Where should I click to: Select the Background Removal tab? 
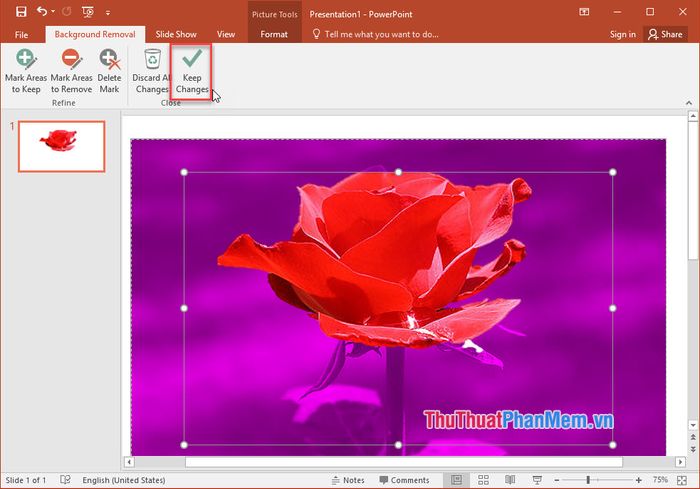point(95,34)
